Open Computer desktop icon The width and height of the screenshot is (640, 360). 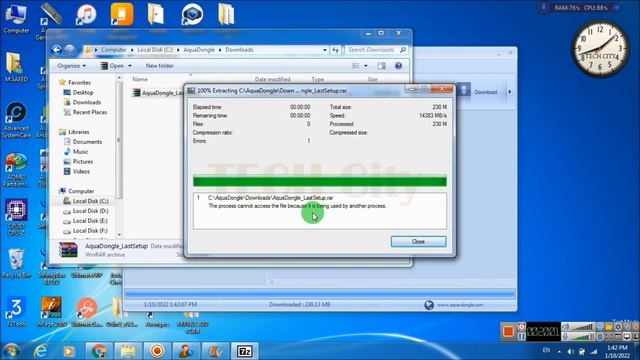[x=16, y=18]
